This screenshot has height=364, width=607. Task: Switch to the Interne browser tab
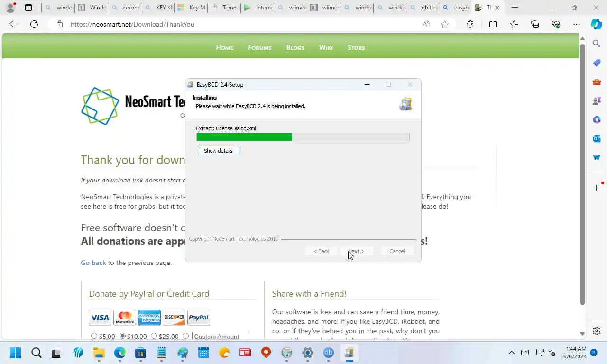(258, 8)
